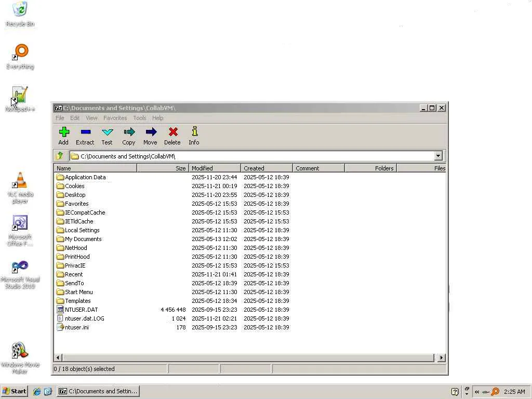This screenshot has height=399, width=532.
Task: Open the Tools menu
Action: point(139,118)
